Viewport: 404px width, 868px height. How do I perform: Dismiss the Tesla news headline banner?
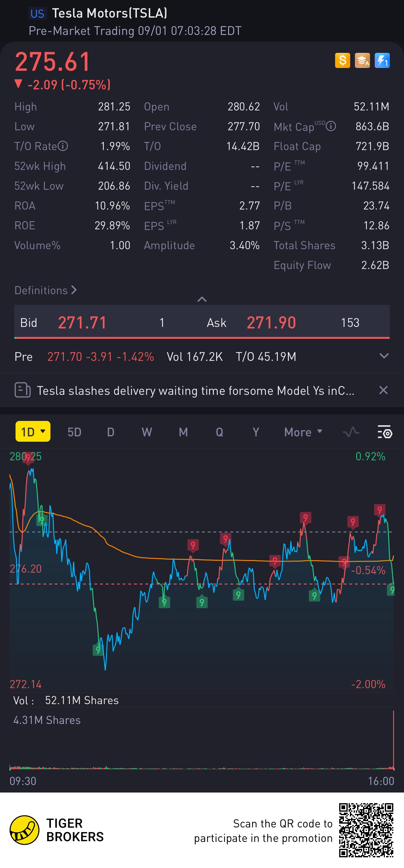pyautogui.click(x=384, y=390)
